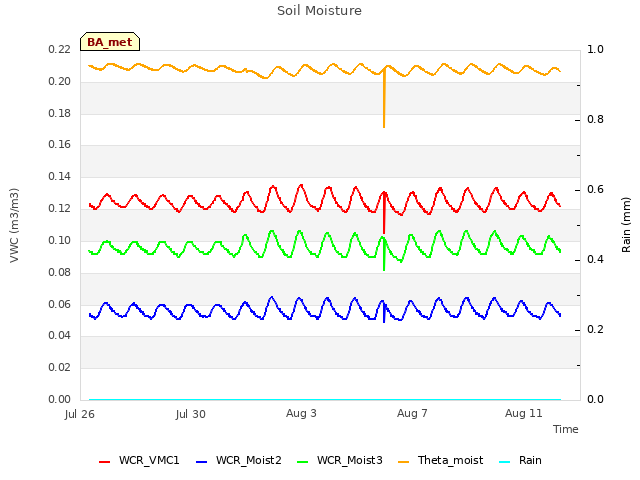Image resolution: width=640 pixels, height=480 pixels.
Task: Click the Rain (mm) axis title
Action: pyautogui.click(x=626, y=225)
